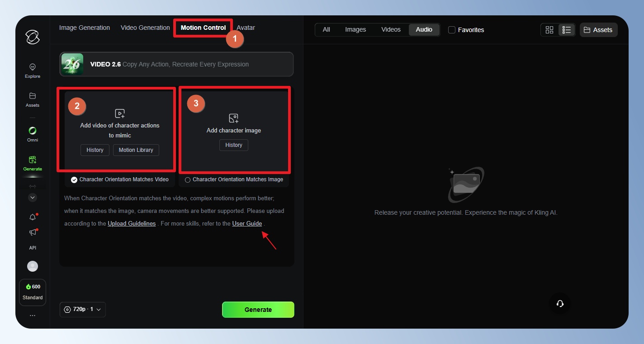Switch to the Video Generation tab

pos(145,28)
